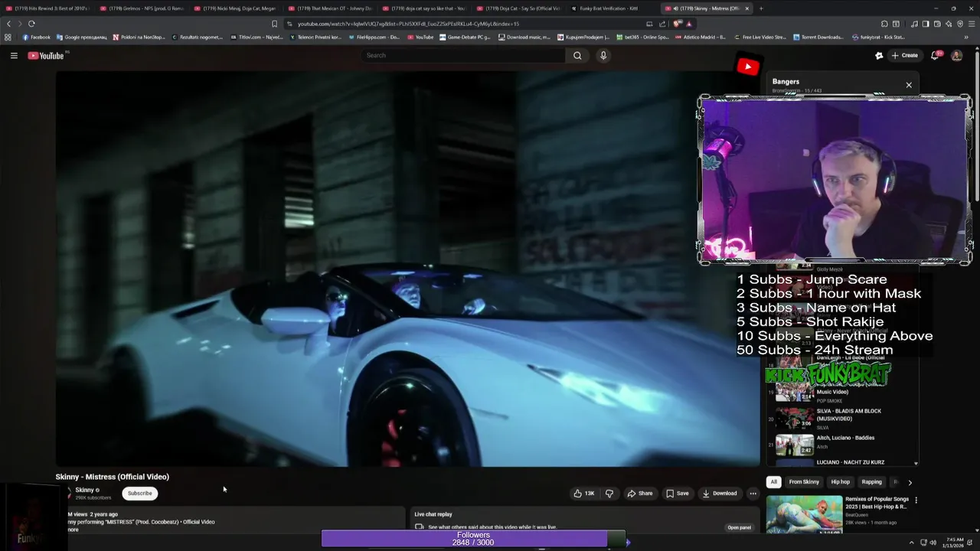This screenshot has height=551, width=980.
Task: Select the All filter chip
Action: [773, 482]
